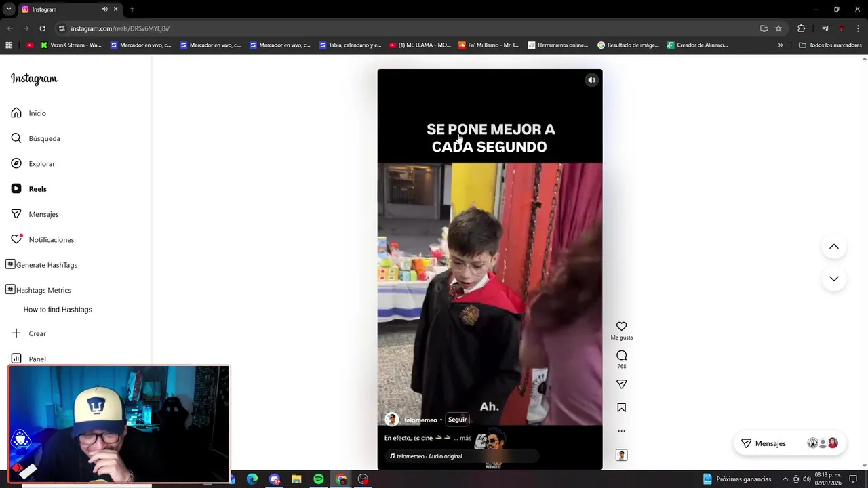
Task: Click telomemeo profile avatar on the reel
Action: [391, 420]
